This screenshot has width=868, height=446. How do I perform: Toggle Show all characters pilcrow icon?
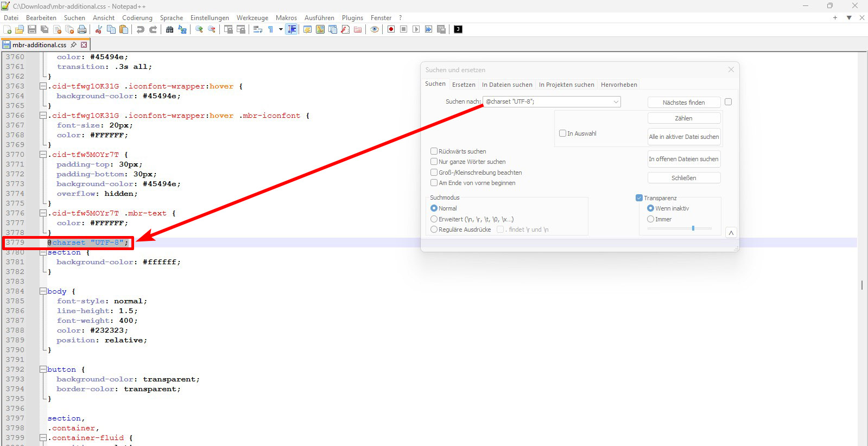[x=270, y=29]
